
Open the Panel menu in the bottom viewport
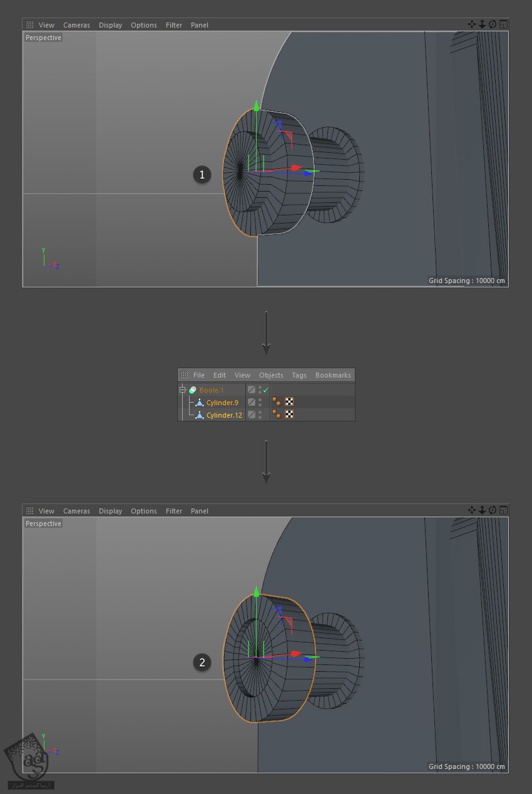[x=200, y=511]
